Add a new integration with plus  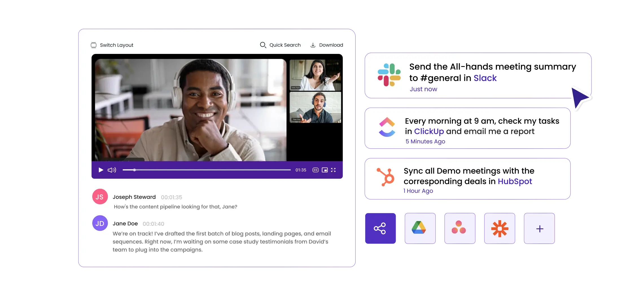coord(539,228)
